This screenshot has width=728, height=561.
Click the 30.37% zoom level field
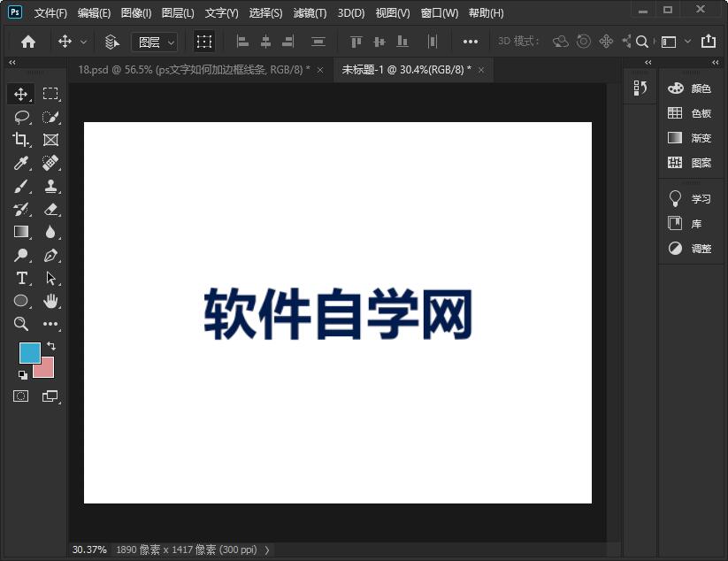click(89, 549)
